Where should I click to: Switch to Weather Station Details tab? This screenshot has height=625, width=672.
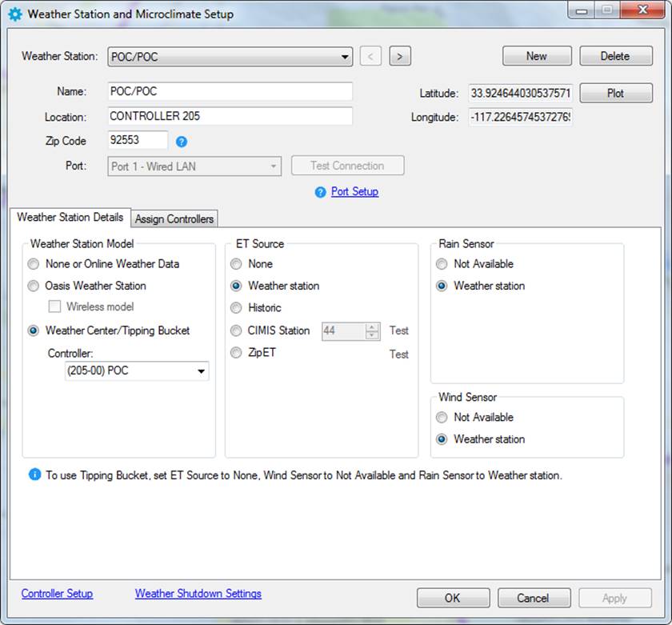pos(70,218)
